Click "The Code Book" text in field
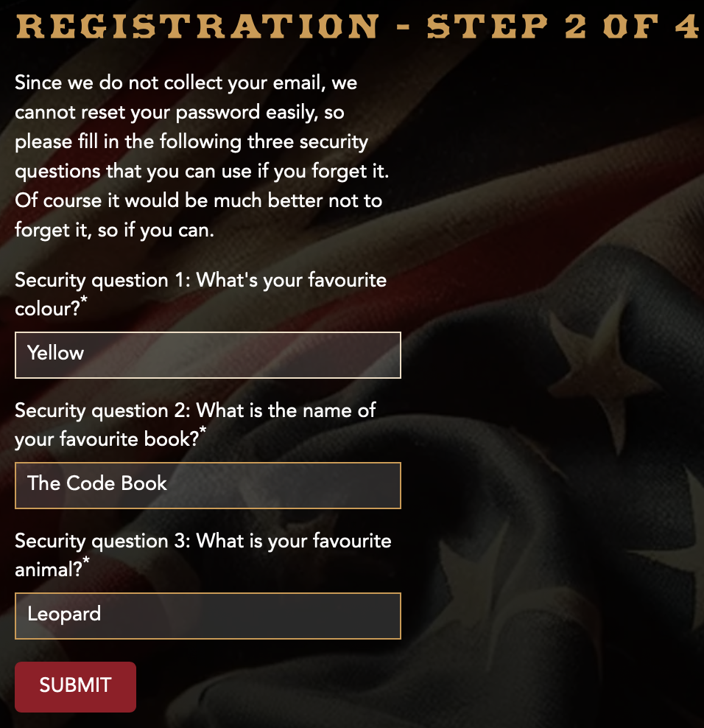The height and width of the screenshot is (728, 704). (97, 484)
